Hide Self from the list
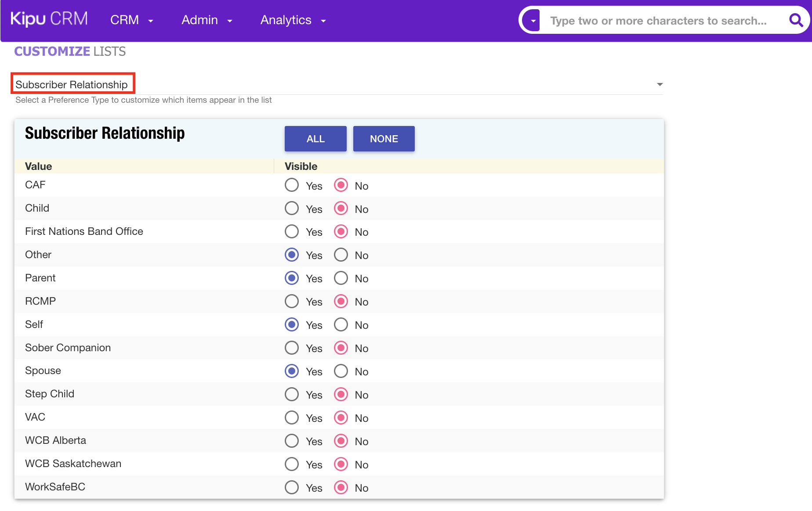The height and width of the screenshot is (511, 812). coord(341,325)
